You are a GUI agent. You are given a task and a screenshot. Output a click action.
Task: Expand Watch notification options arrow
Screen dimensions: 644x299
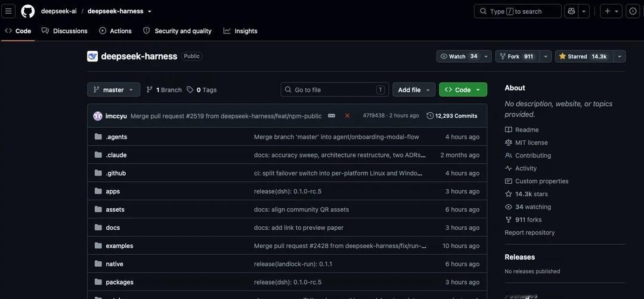(x=487, y=56)
